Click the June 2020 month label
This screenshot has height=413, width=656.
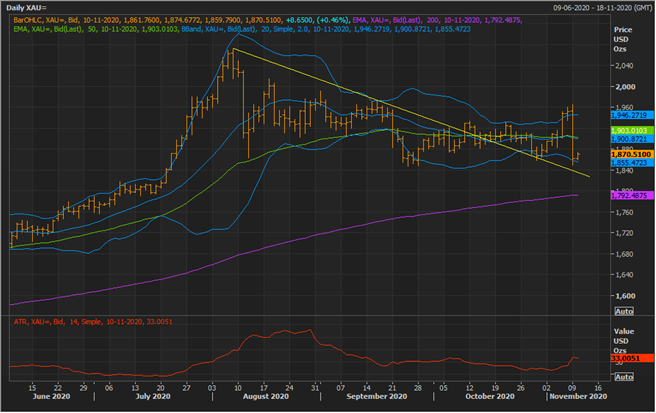coord(51,396)
